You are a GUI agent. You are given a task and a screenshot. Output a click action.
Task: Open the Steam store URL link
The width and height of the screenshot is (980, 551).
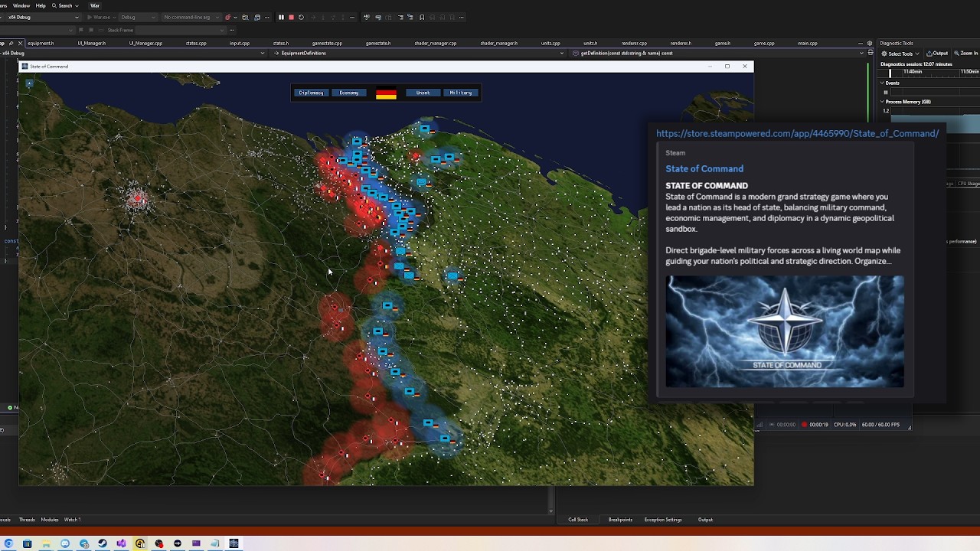(x=797, y=133)
